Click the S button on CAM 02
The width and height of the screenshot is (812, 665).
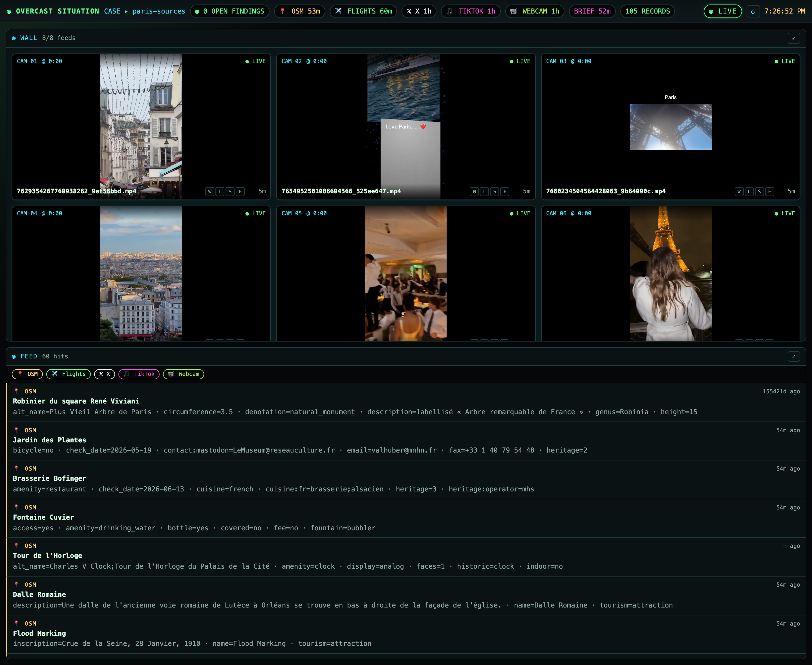click(x=495, y=192)
